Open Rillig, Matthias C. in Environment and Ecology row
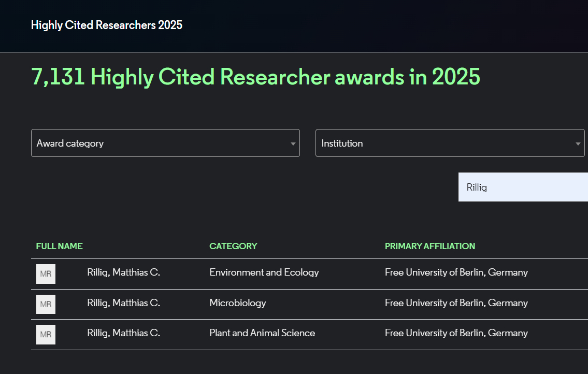 coord(123,272)
